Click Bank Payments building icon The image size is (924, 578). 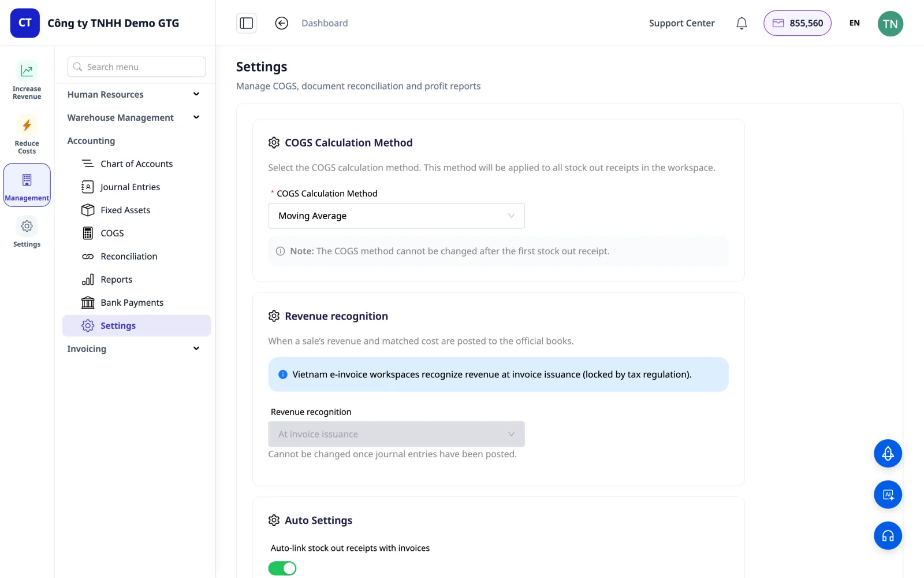click(88, 302)
